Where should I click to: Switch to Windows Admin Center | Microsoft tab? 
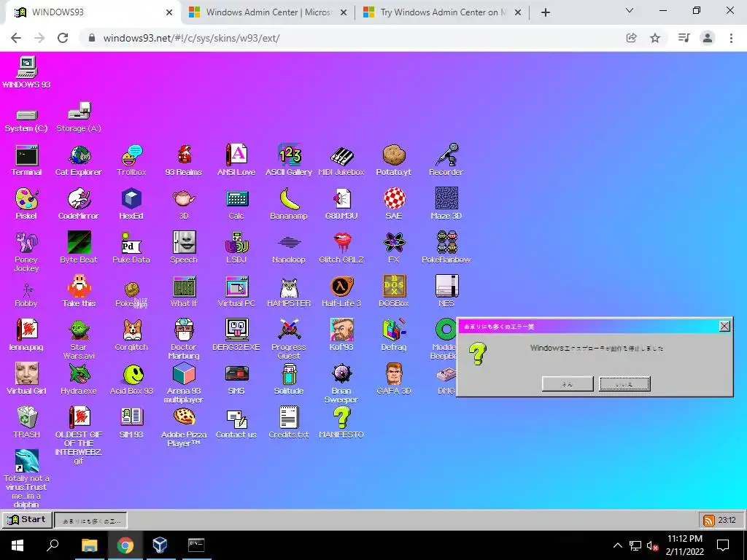click(268, 12)
